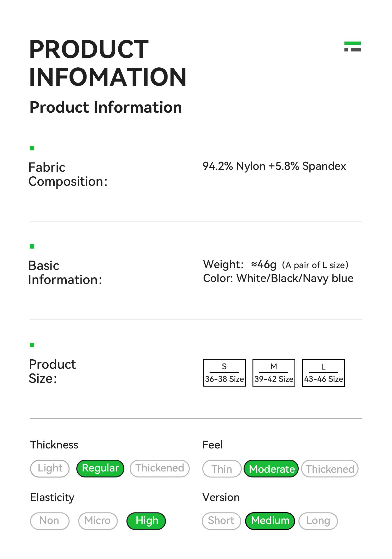Image resolution: width=392 pixels, height=559 pixels.
Task: Choose the L 43-46 size box
Action: (x=323, y=373)
